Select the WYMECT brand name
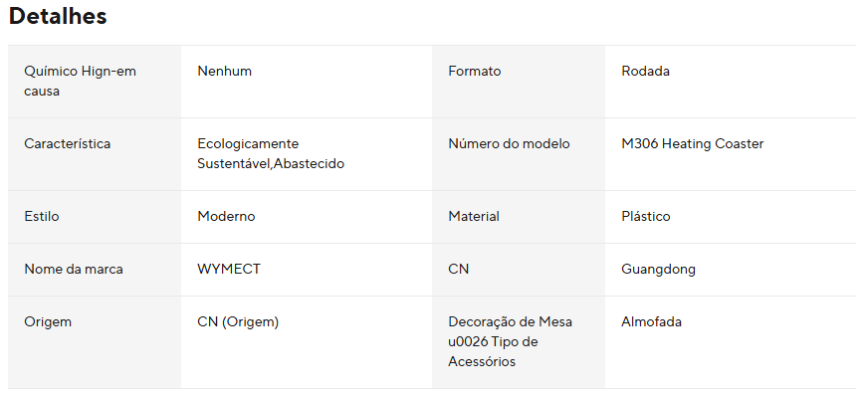868x398 pixels. tap(229, 269)
